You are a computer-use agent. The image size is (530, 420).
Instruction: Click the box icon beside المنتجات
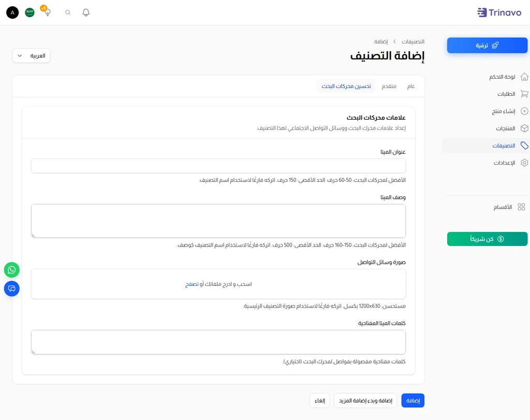tap(524, 128)
